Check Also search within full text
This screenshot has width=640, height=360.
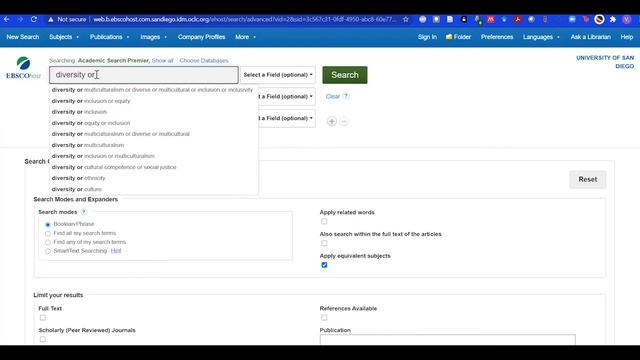(x=324, y=243)
